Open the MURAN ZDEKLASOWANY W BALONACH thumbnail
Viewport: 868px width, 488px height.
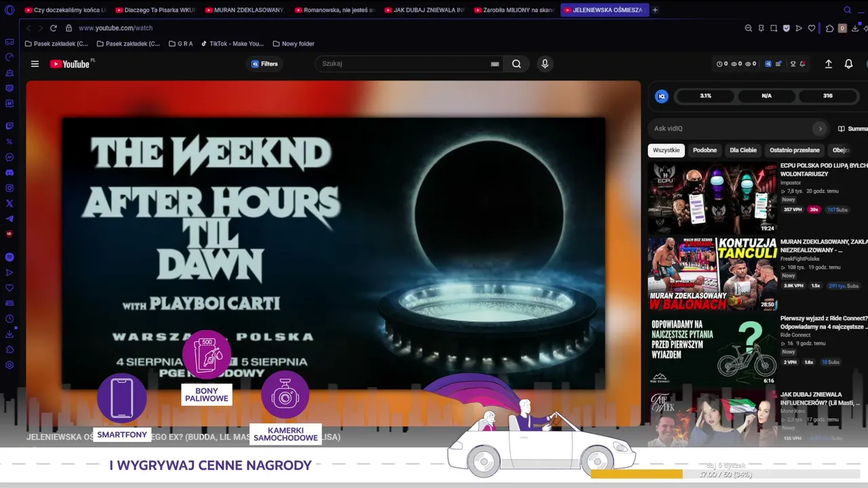click(x=712, y=274)
